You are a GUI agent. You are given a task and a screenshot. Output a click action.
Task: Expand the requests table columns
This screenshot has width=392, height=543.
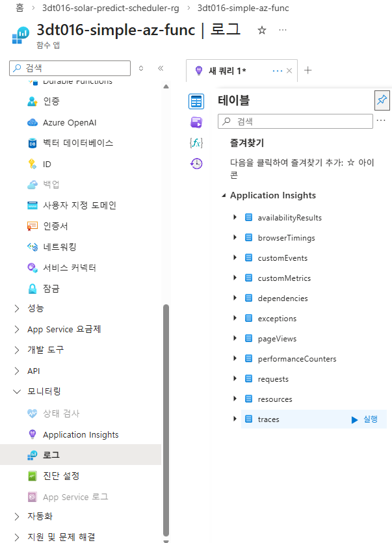pos(235,378)
